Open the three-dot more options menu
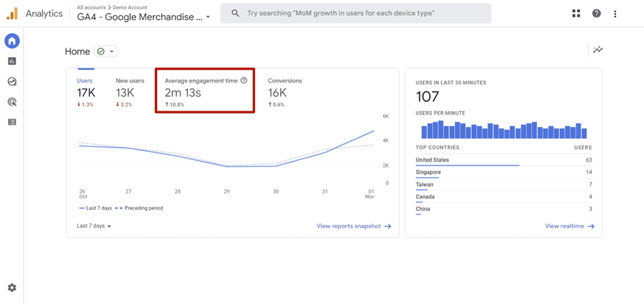The width and height of the screenshot is (644, 304). click(x=615, y=13)
